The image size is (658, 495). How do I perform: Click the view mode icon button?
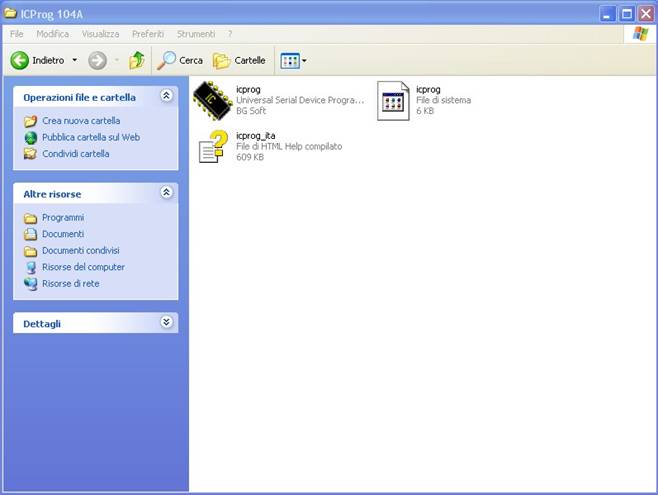click(x=290, y=61)
